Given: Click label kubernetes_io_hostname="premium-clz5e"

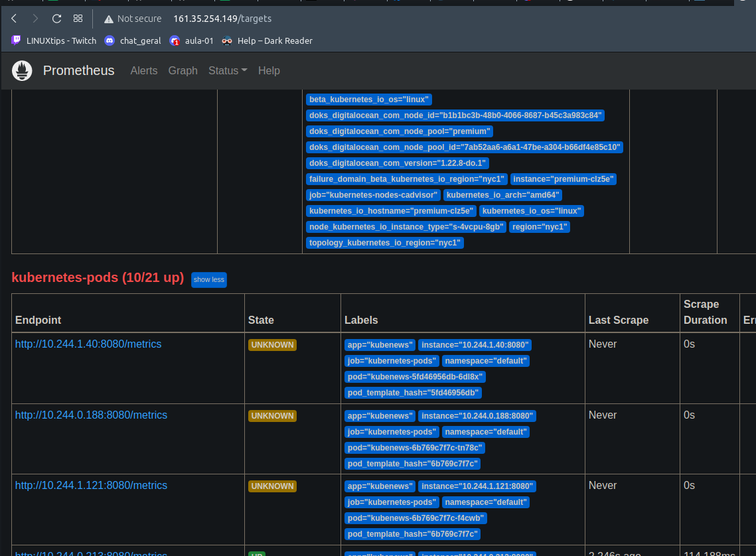Looking at the screenshot, I should 391,211.
